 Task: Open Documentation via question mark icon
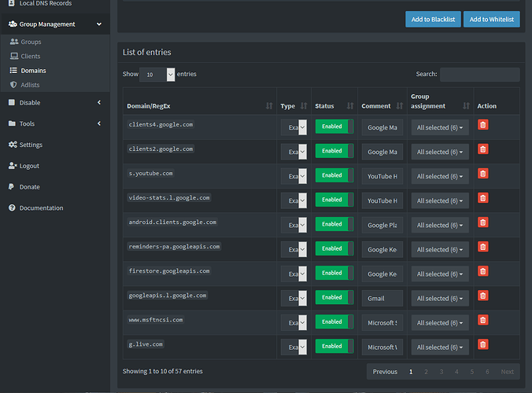[x=13, y=208]
